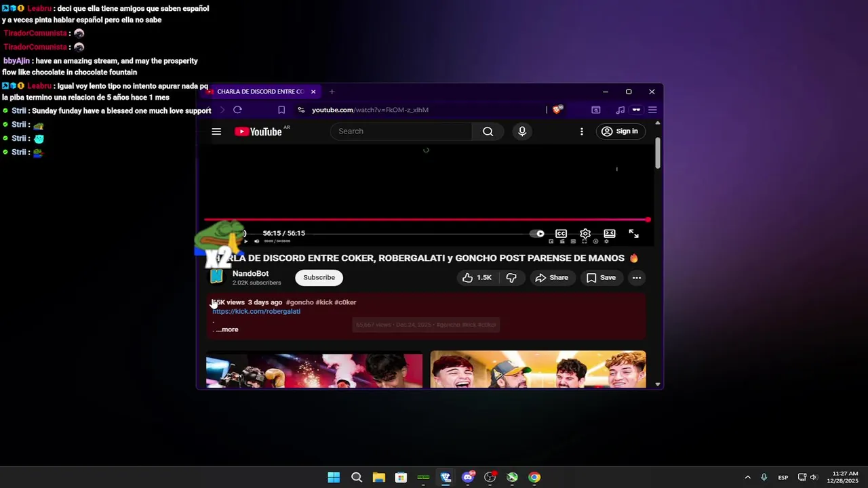Open a new tab with plus button
868x488 pixels.
pyautogui.click(x=332, y=91)
